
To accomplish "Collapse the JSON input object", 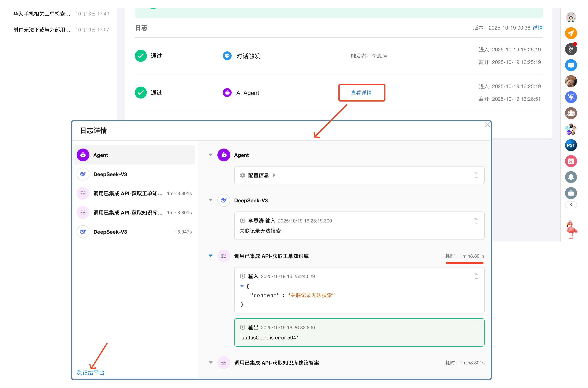I will click(x=242, y=286).
